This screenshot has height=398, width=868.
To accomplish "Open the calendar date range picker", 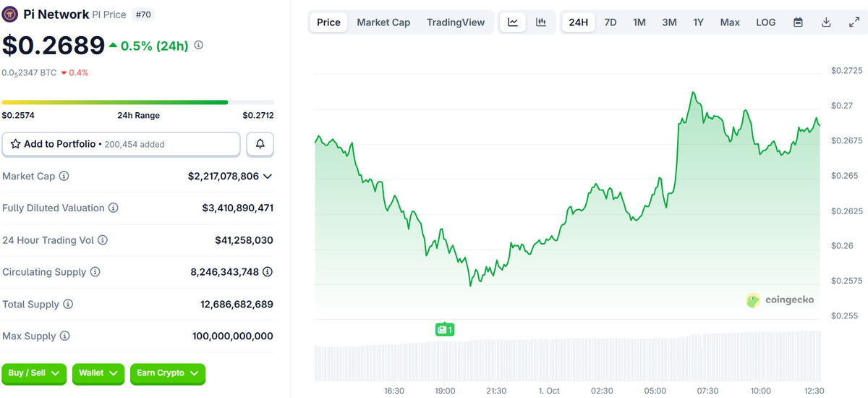I will pos(798,22).
